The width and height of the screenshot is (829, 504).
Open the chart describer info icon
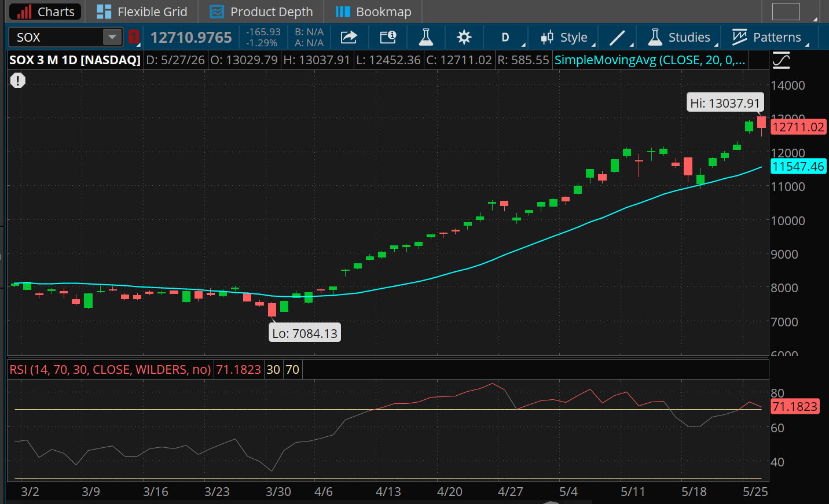point(388,37)
